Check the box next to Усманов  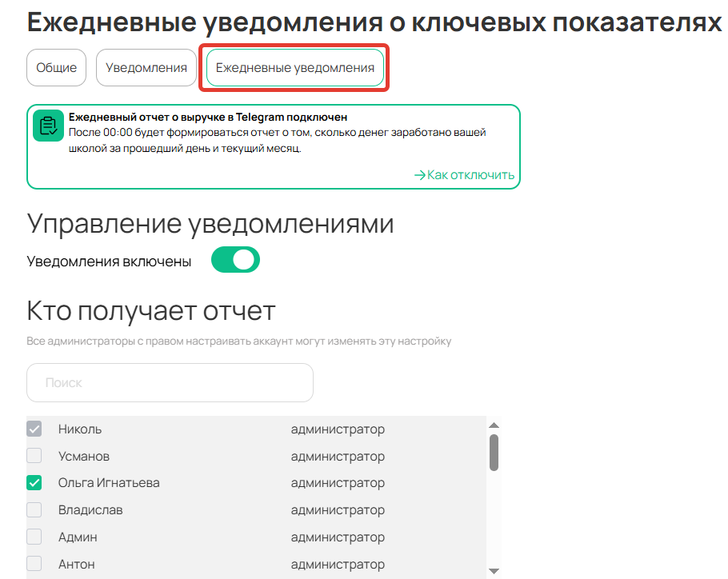(x=34, y=456)
